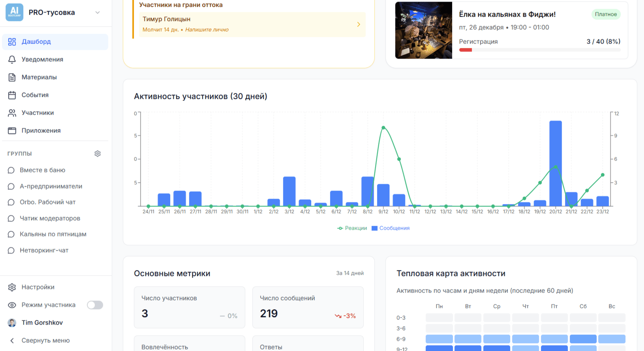644x351 pixels.
Task: Open the PRO-тусовка community dropdown
Action: click(x=98, y=13)
